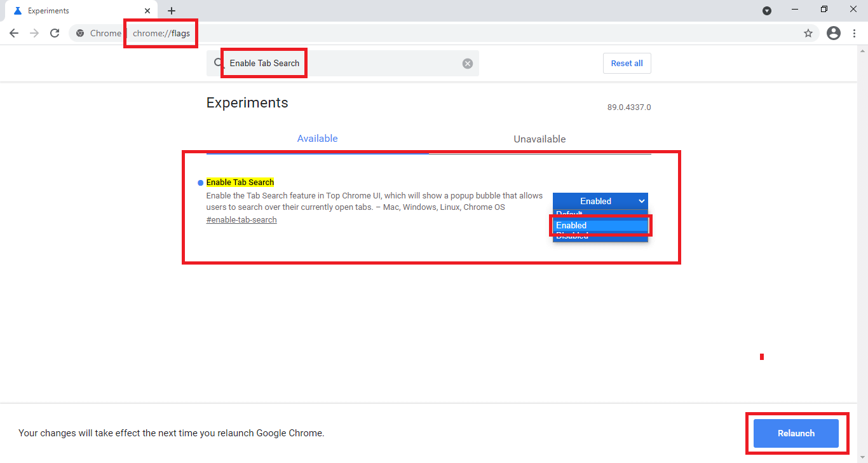Switch to the Available tab
This screenshot has height=463, width=868.
pyautogui.click(x=318, y=139)
